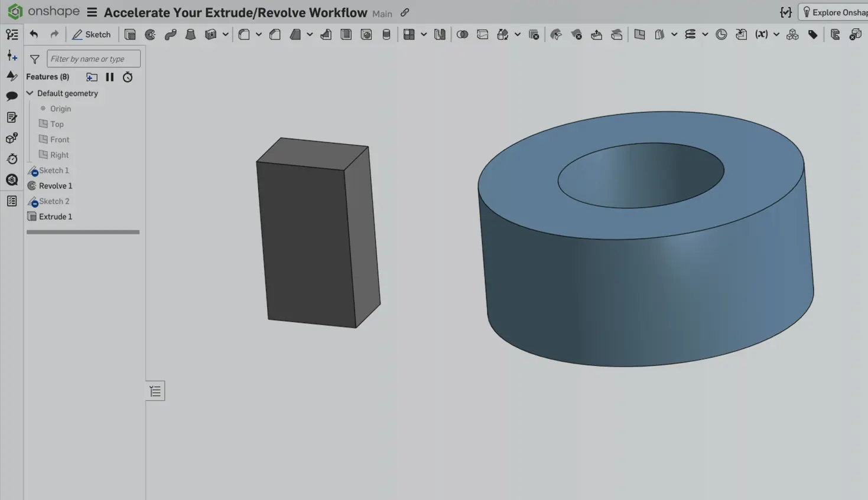This screenshot has width=868, height=500.
Task: Select the Rib tool
Action: click(326, 34)
